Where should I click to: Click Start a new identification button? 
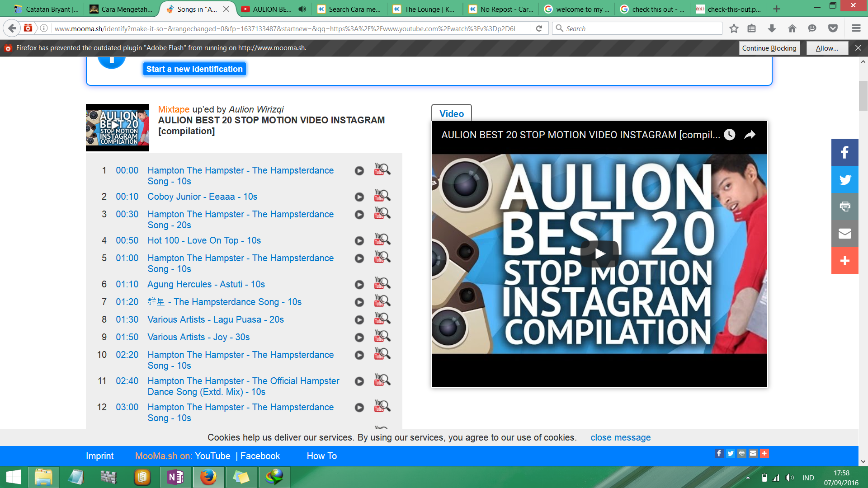[x=194, y=69]
